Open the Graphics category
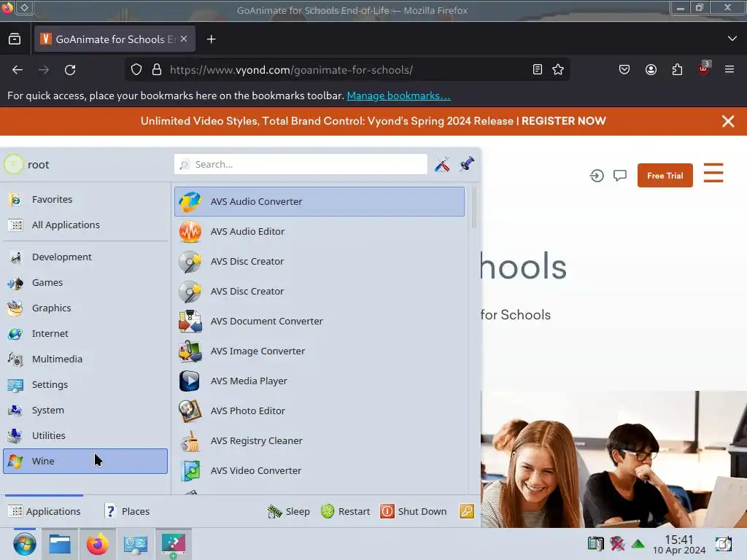 tap(85, 308)
